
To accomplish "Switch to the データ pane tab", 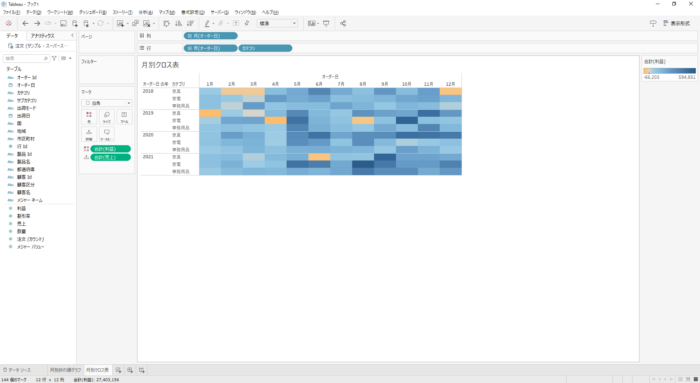I will 12,36.
